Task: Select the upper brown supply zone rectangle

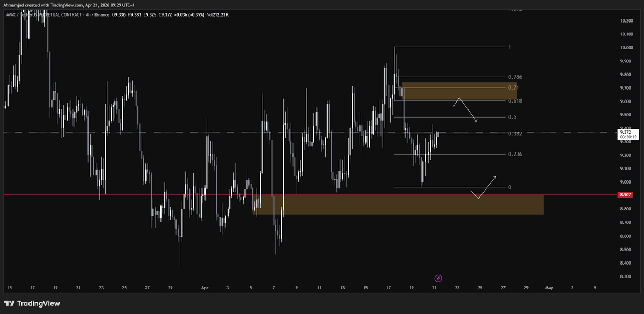Action: point(459,91)
